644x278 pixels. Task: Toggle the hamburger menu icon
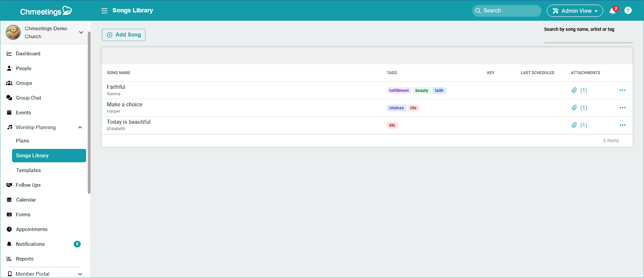tap(104, 11)
